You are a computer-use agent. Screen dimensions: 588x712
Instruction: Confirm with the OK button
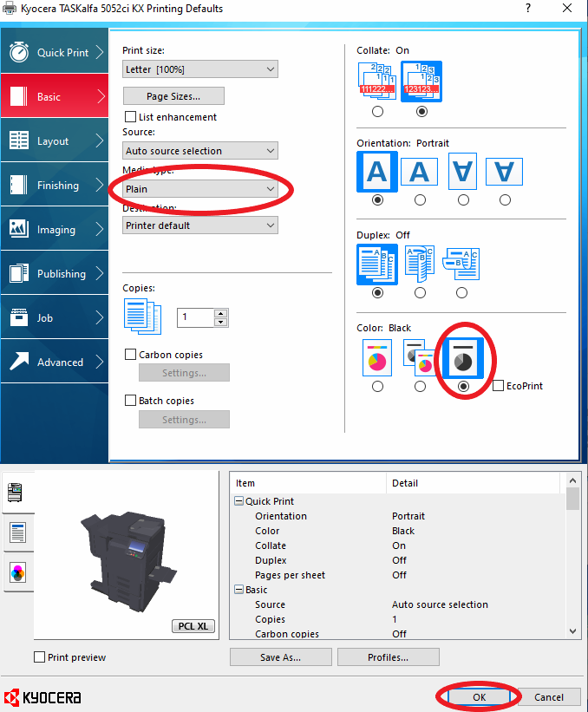click(479, 697)
